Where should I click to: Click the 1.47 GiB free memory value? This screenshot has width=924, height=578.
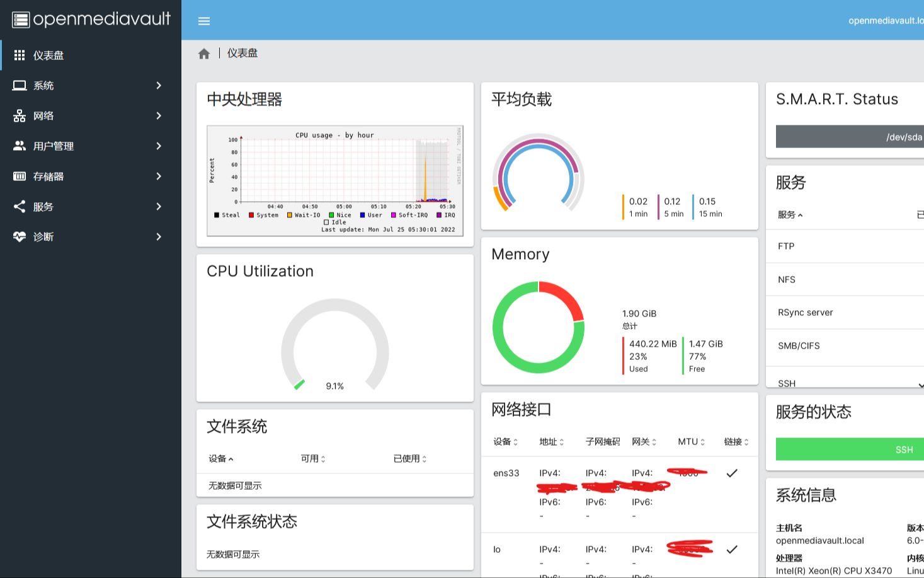706,344
